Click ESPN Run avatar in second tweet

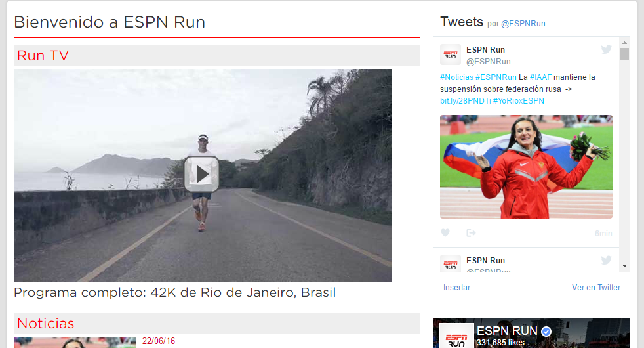click(x=451, y=263)
